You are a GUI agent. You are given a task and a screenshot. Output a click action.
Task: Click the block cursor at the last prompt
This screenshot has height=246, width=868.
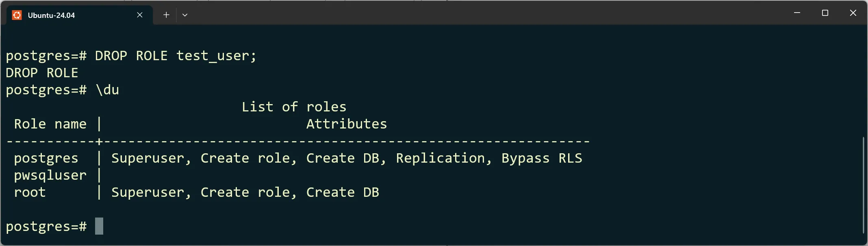point(99,226)
